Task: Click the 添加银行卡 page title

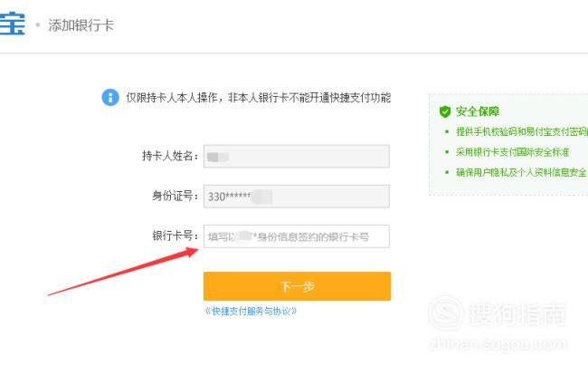Action: 81,25
